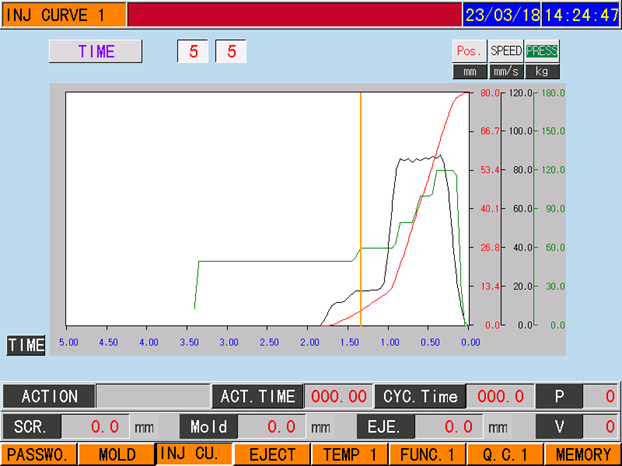Image resolution: width=622 pixels, height=466 pixels.
Task: Open the Q.C.1 tab
Action: [x=505, y=455]
